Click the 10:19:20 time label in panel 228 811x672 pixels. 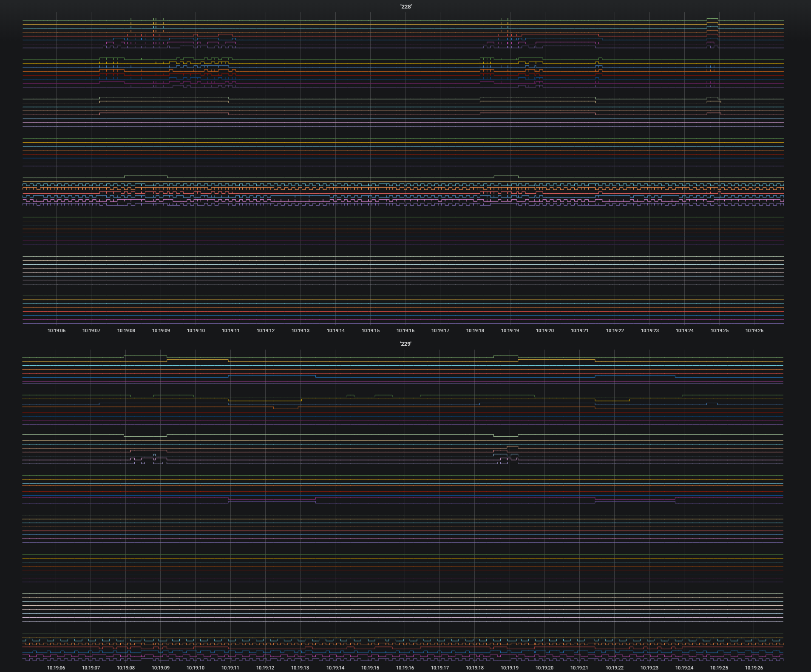click(x=545, y=330)
